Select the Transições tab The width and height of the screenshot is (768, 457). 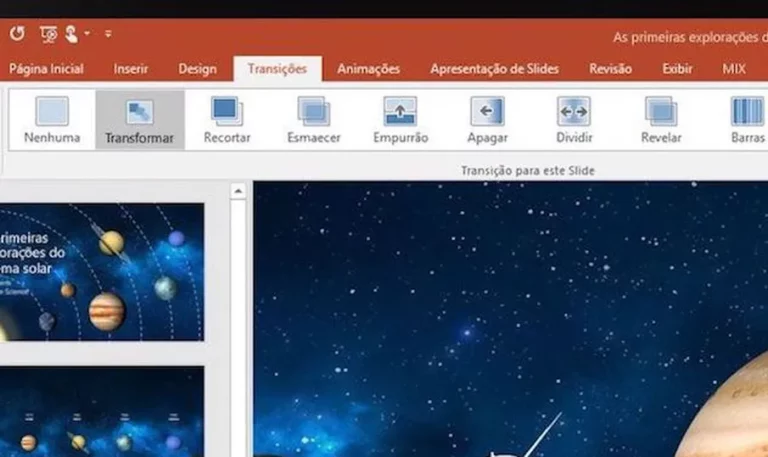pyautogui.click(x=277, y=69)
